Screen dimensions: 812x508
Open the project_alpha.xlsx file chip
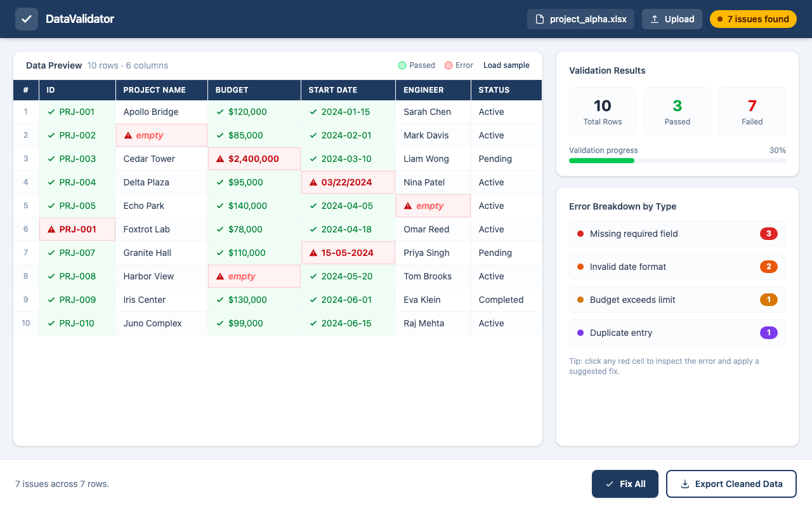tap(581, 19)
